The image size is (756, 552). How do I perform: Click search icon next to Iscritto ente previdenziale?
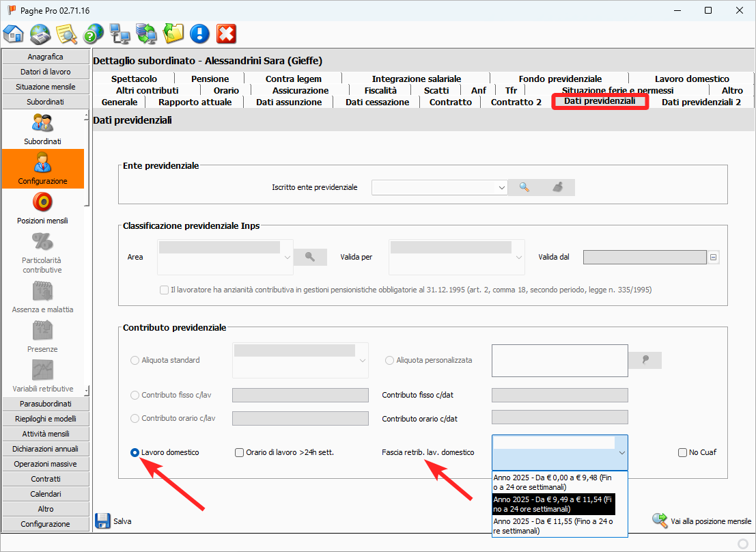(524, 187)
